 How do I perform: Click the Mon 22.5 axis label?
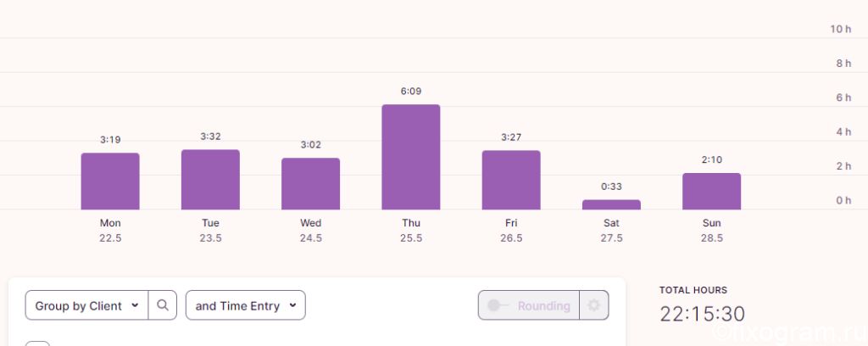tap(110, 231)
